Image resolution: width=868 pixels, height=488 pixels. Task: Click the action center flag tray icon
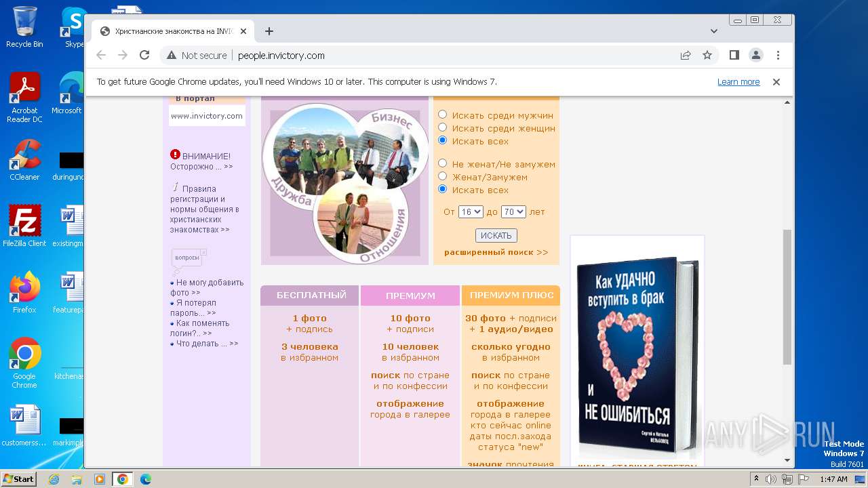(x=803, y=479)
